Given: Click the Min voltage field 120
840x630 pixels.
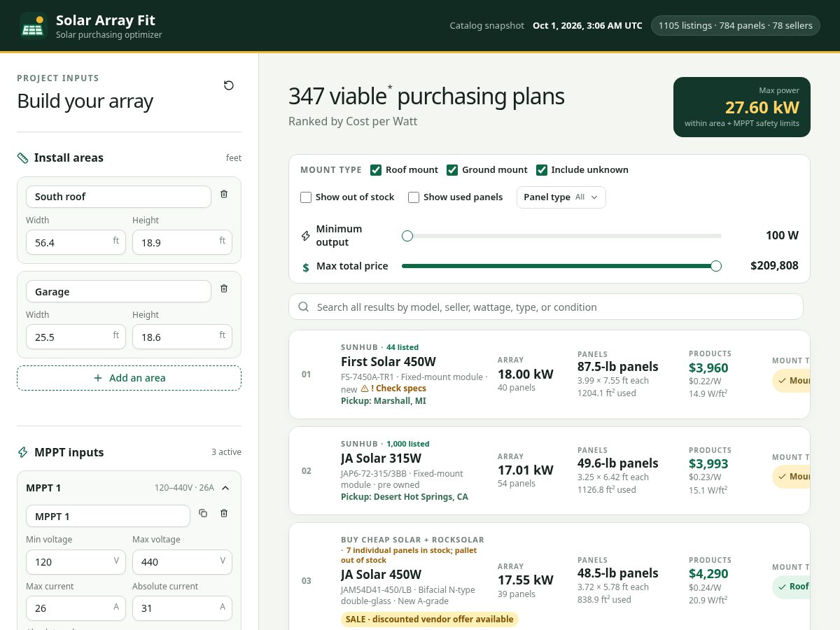Looking at the screenshot, I should coord(76,561).
